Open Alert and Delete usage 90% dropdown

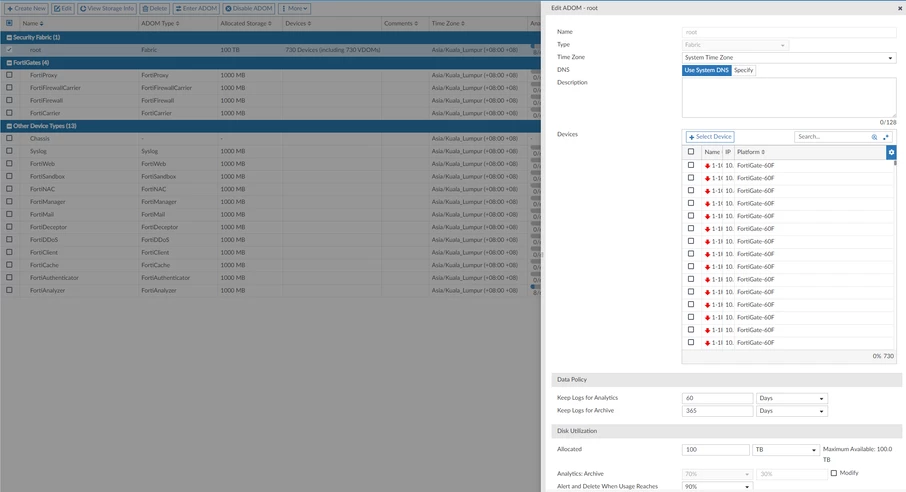pos(717,487)
